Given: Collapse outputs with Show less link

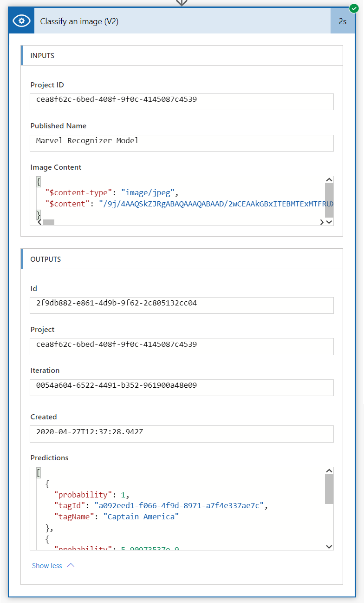Looking at the screenshot, I should click(x=47, y=566).
